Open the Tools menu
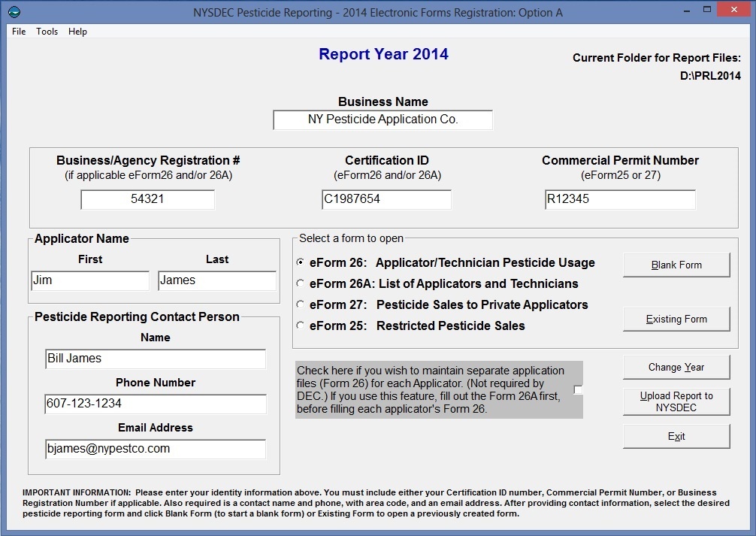This screenshot has width=756, height=536. [47, 32]
